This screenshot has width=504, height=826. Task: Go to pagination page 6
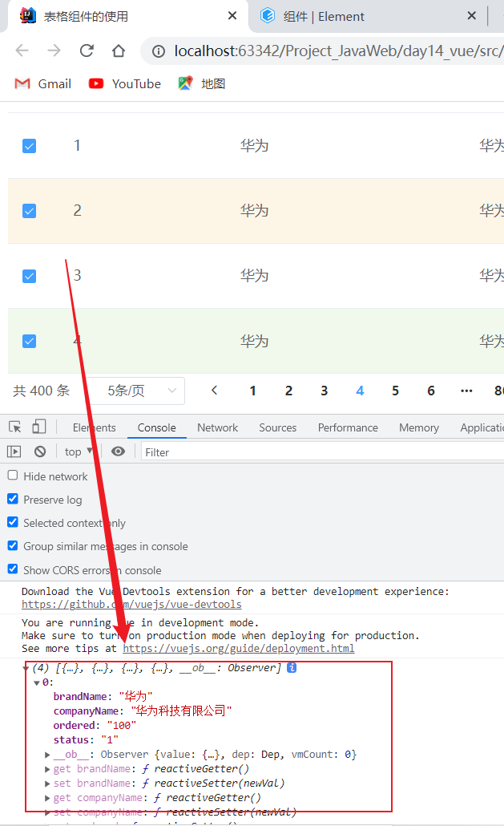[x=431, y=391]
